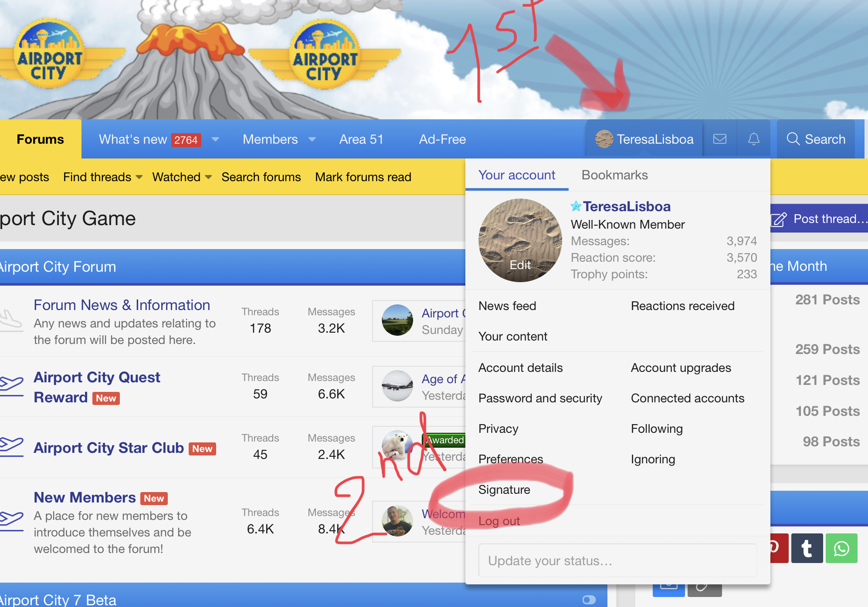Screen dimensions: 868x607
Task: Switch to the Bookmarks tab
Action: (614, 175)
